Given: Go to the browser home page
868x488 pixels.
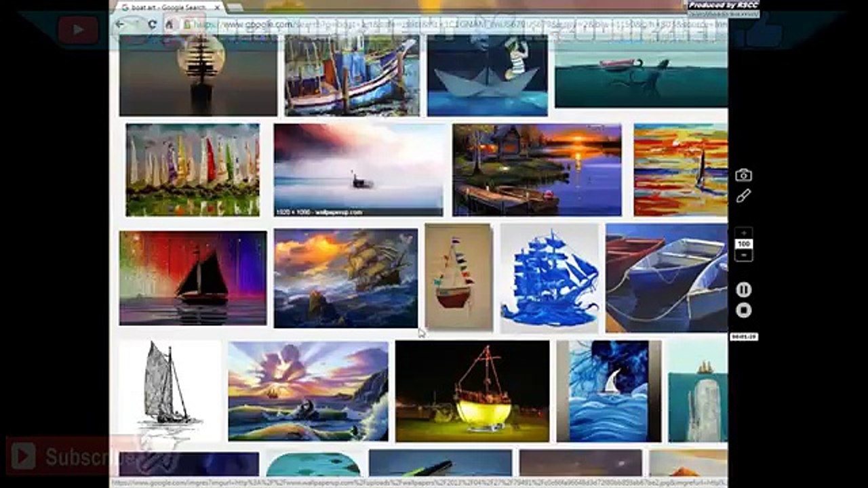Looking at the screenshot, I should coord(169,24).
